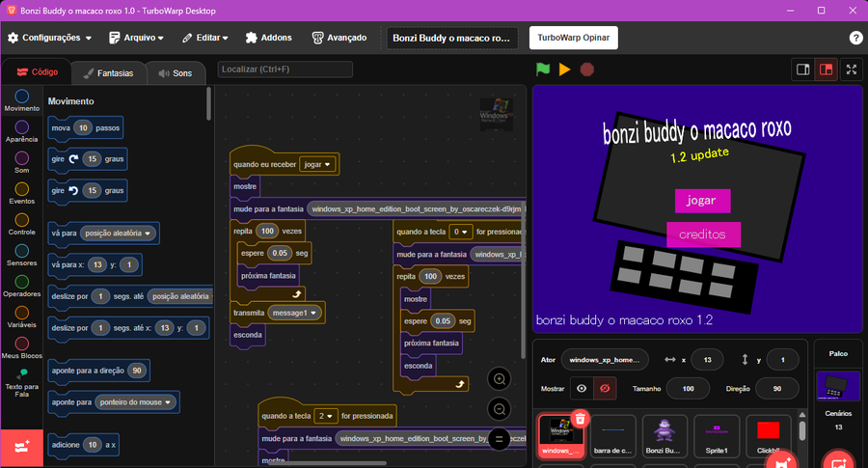The width and height of the screenshot is (868, 468).
Task: Click the green flag to start project
Action: tap(543, 69)
